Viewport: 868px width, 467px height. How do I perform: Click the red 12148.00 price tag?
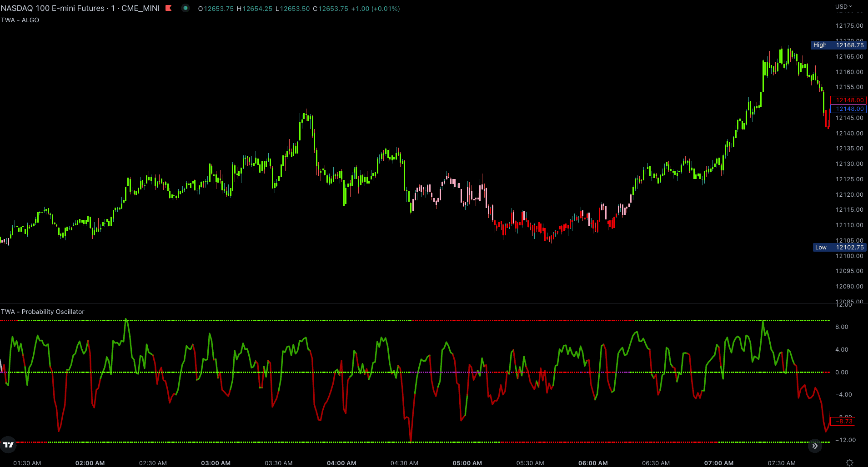coord(848,100)
